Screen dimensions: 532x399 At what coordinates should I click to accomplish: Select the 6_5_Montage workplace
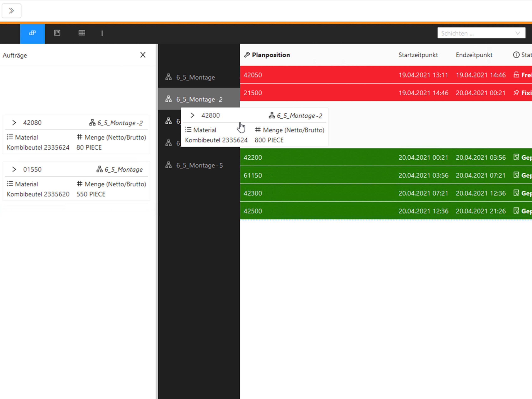195,78
